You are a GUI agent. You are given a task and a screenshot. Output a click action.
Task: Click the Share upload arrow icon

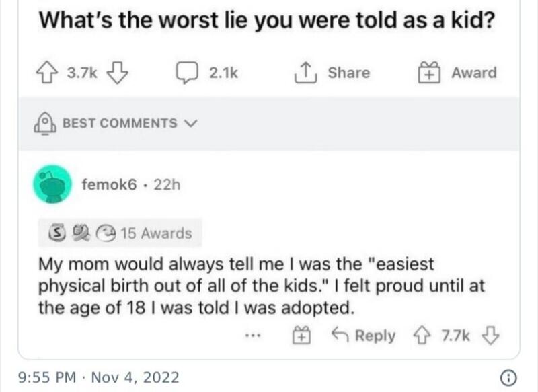(305, 73)
